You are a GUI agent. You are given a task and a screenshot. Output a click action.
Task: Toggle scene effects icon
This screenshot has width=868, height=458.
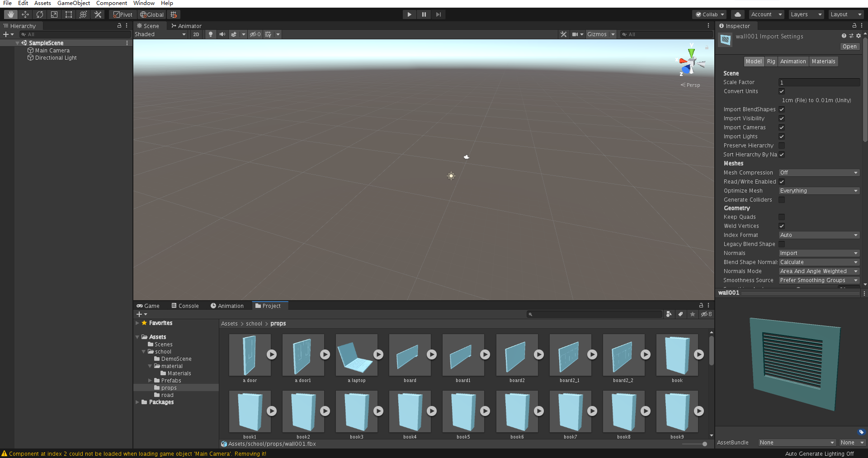(234, 34)
